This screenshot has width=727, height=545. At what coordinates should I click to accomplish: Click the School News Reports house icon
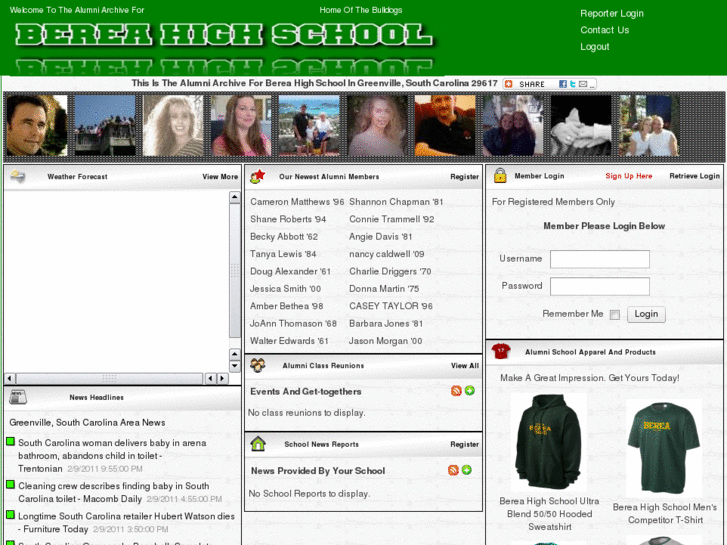click(x=258, y=444)
